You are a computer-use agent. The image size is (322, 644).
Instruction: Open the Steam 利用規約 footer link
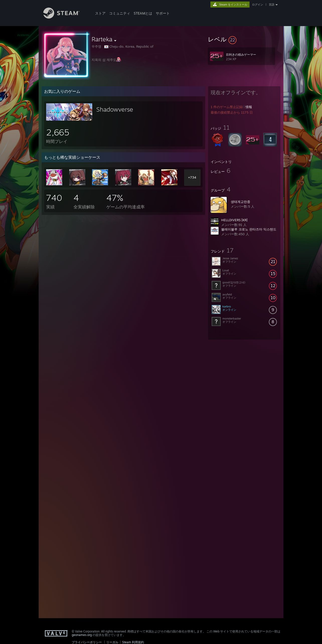click(x=133, y=642)
